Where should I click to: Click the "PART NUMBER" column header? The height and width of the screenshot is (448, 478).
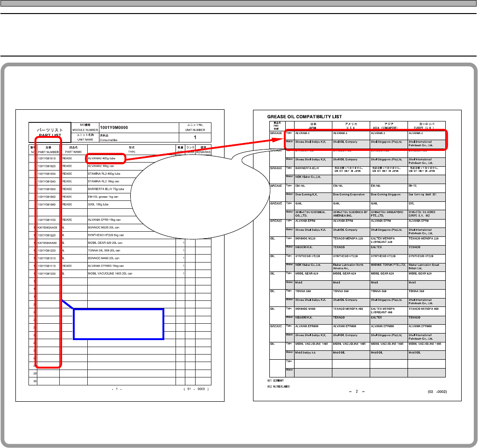[x=49, y=152]
